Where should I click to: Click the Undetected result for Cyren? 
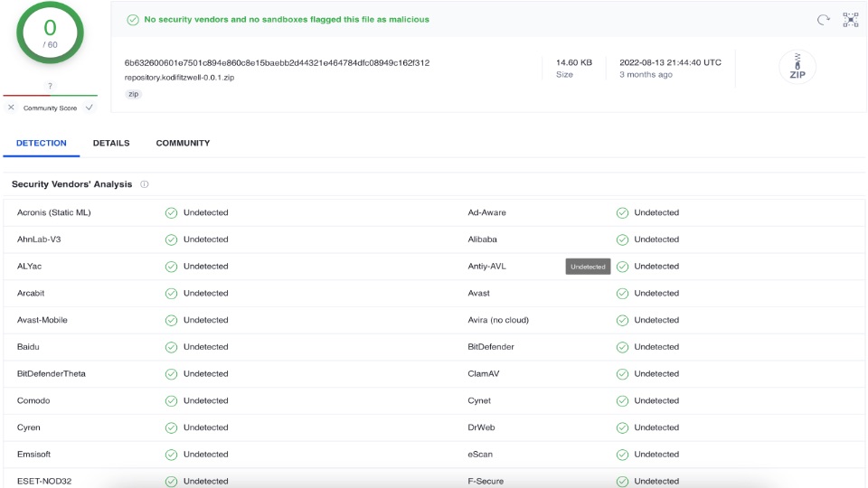click(206, 427)
